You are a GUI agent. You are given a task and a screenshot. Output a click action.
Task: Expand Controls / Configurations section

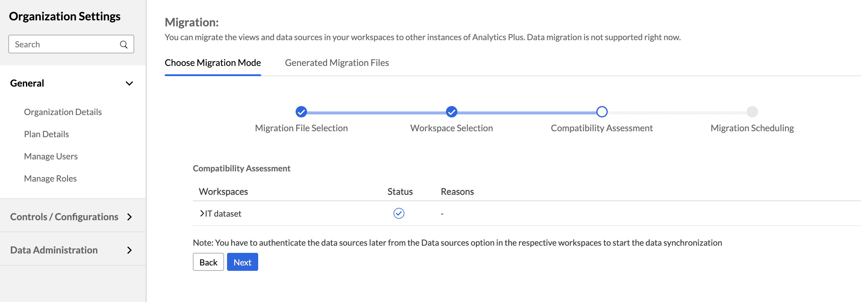pyautogui.click(x=129, y=217)
